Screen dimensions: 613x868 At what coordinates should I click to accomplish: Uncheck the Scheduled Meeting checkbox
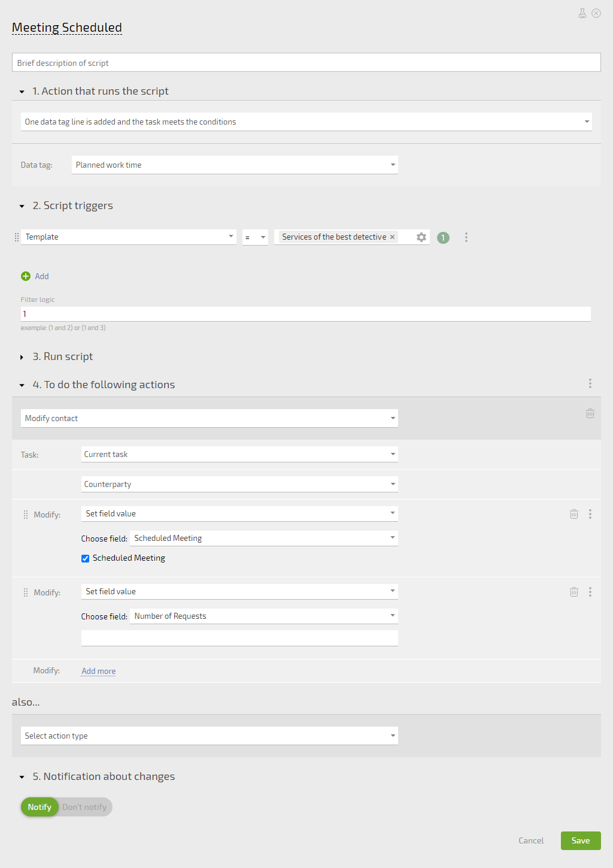[85, 558]
